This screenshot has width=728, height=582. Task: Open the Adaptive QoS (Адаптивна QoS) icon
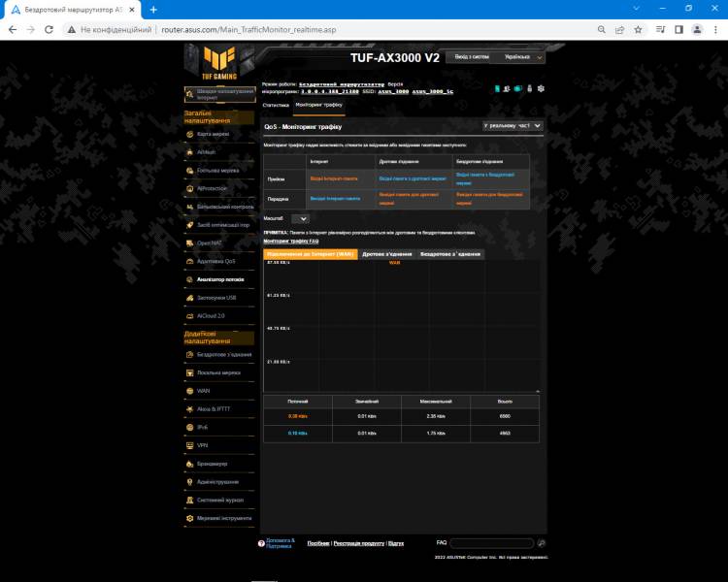coord(189,261)
